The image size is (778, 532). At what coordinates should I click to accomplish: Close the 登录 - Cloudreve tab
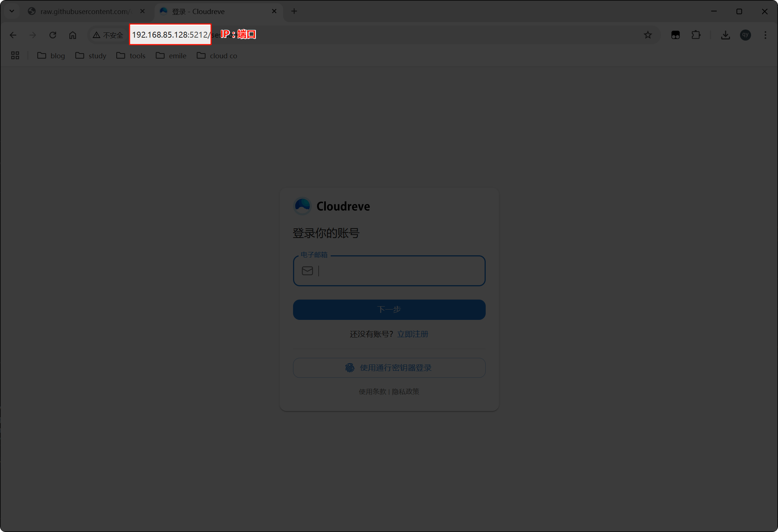pos(274,11)
